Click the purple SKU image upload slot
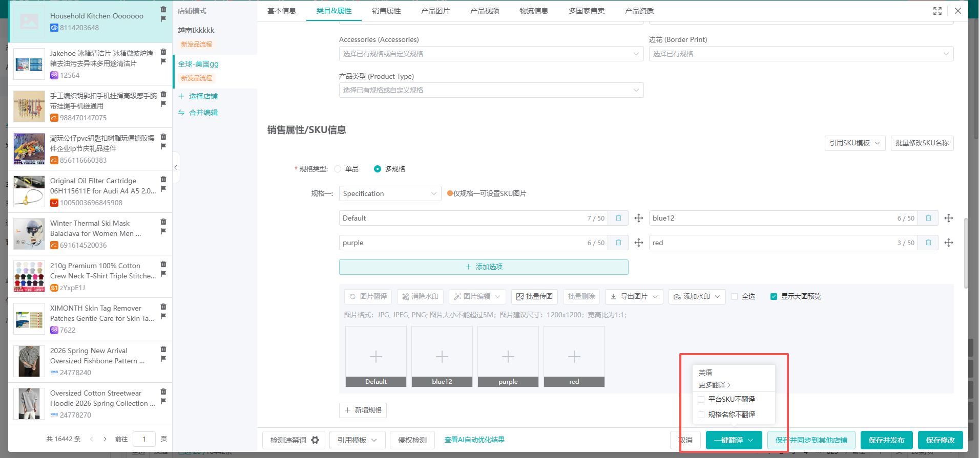Screen dimensions: 980x458 [x=508, y=357]
